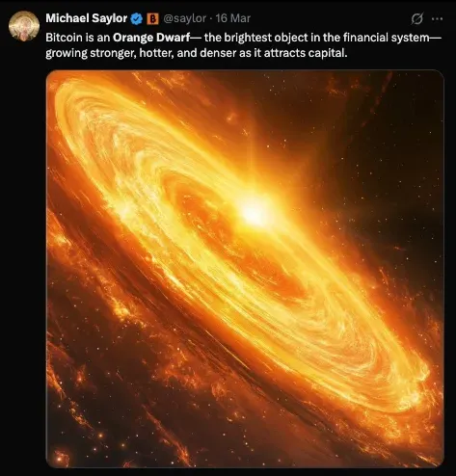Open Michael Saylor's profile avatar
This screenshot has height=476, width=456.
[x=24, y=26]
